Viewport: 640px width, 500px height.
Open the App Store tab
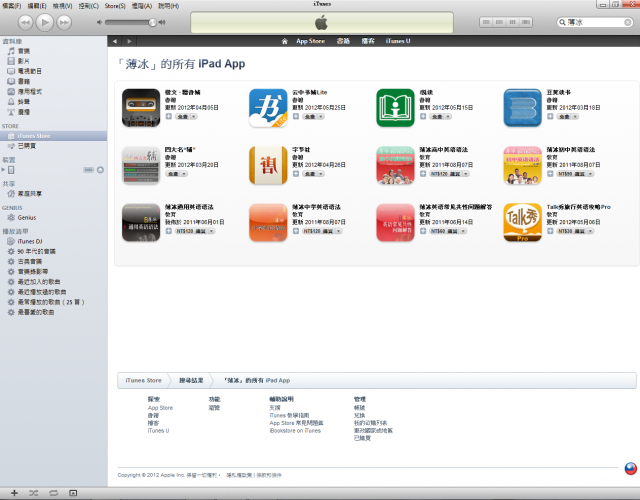pyautogui.click(x=310, y=41)
